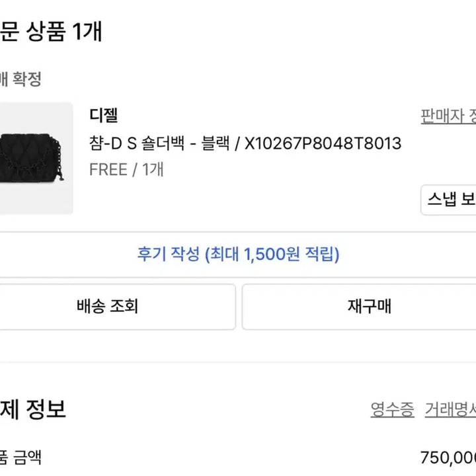Write a review via 후기 작성
Screen dimensions: 476x476
coord(238,255)
